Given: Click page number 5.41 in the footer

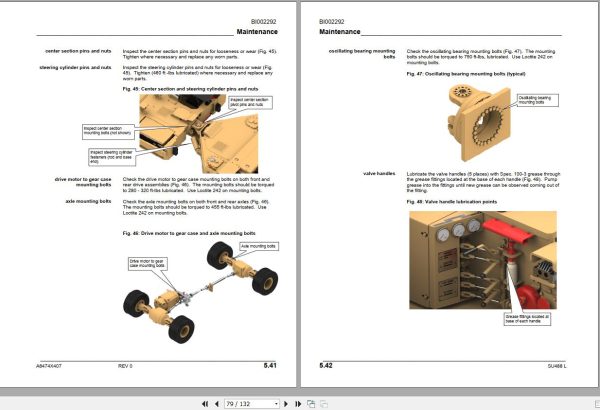Looking at the screenshot, I should tap(270, 366).
